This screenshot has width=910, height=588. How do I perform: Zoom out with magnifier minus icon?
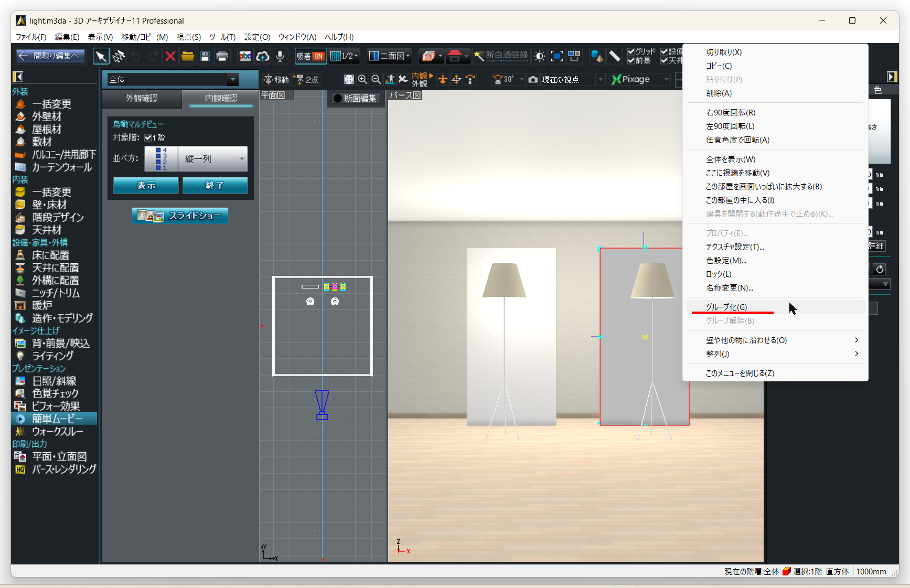(376, 79)
